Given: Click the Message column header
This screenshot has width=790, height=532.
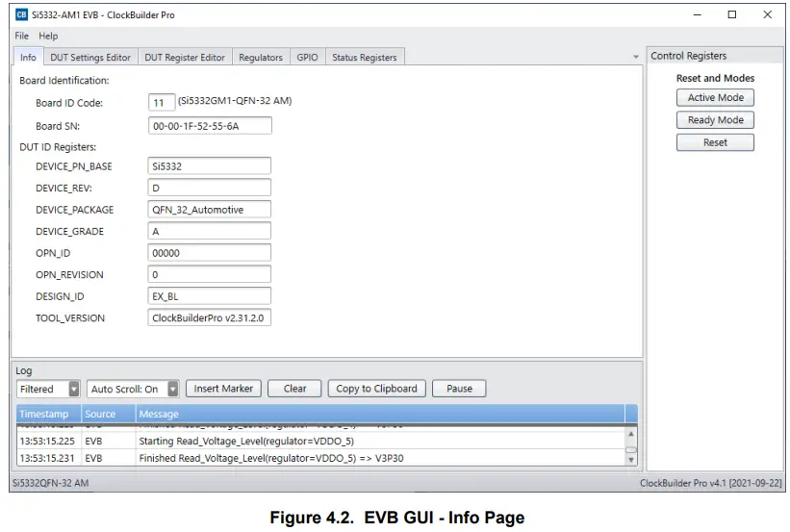Looking at the screenshot, I should point(380,414).
